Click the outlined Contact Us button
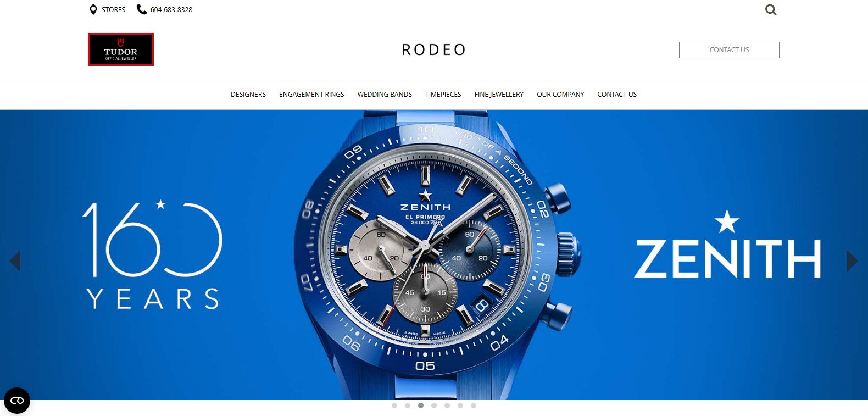This screenshot has height=416, width=868. pos(729,50)
